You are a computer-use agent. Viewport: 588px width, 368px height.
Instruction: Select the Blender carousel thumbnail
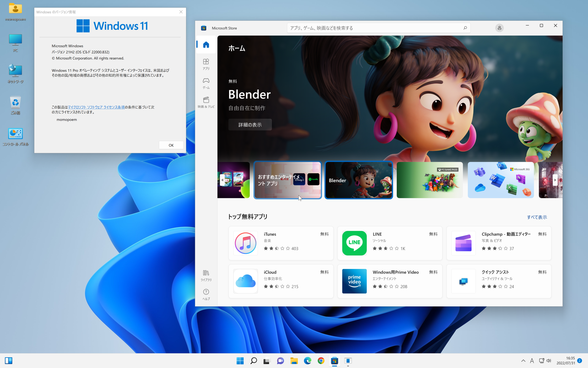[x=359, y=180]
